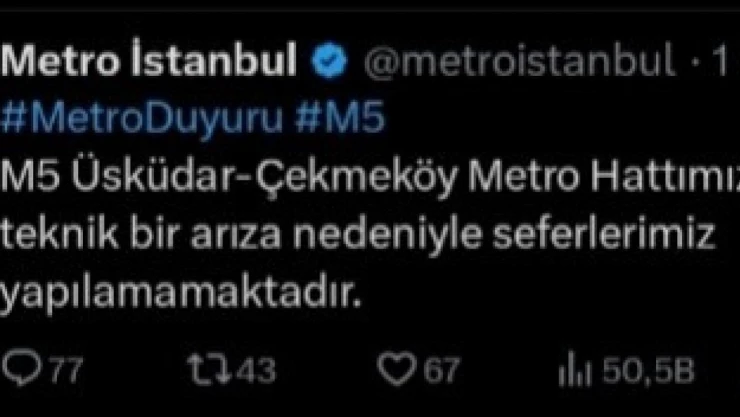Click the 50,5B view count
This screenshot has height=417, width=740.
click(648, 370)
